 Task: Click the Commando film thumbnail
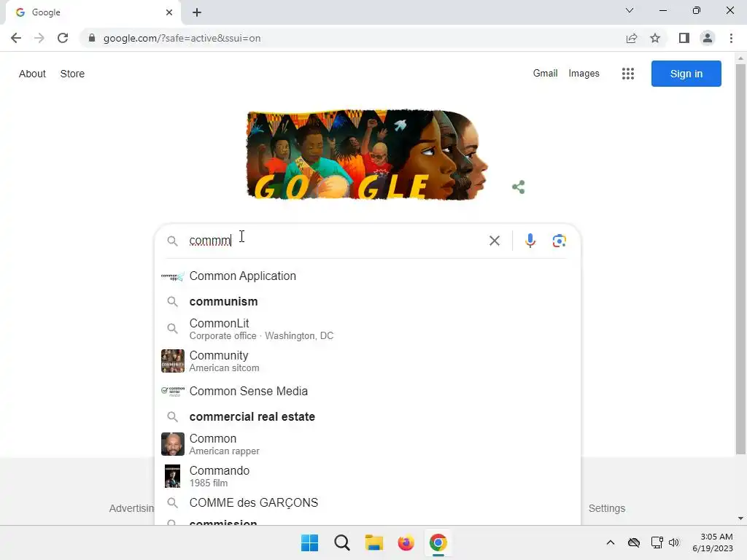pyautogui.click(x=172, y=476)
